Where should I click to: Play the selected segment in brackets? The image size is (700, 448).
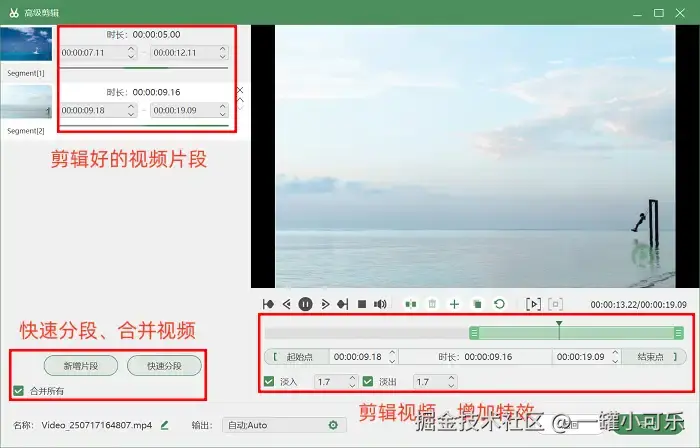(x=533, y=304)
